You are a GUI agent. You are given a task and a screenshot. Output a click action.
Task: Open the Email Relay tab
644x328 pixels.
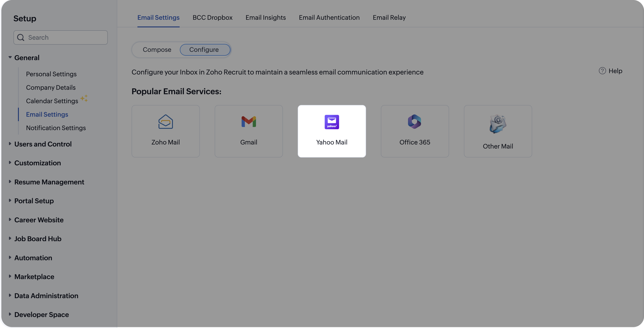389,17
